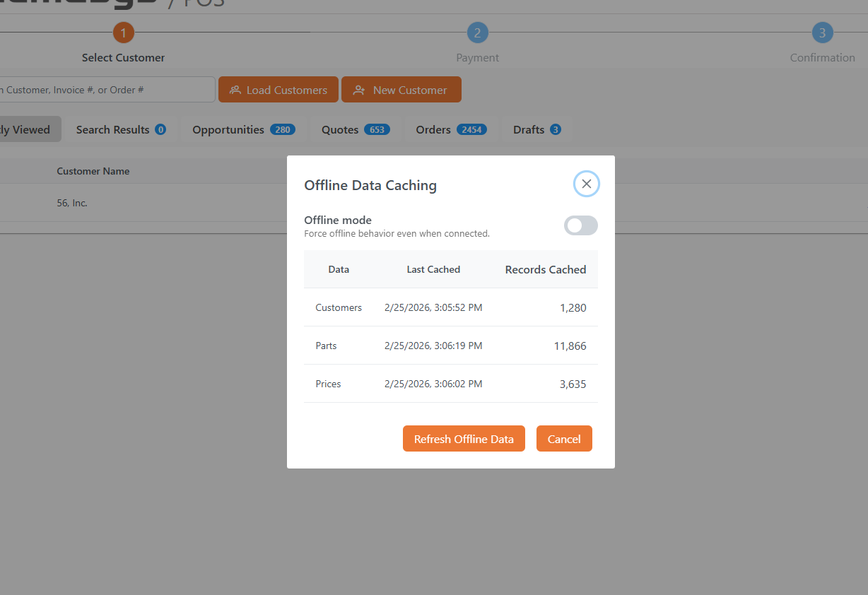Switch to the Opportunities tab

pyautogui.click(x=243, y=129)
